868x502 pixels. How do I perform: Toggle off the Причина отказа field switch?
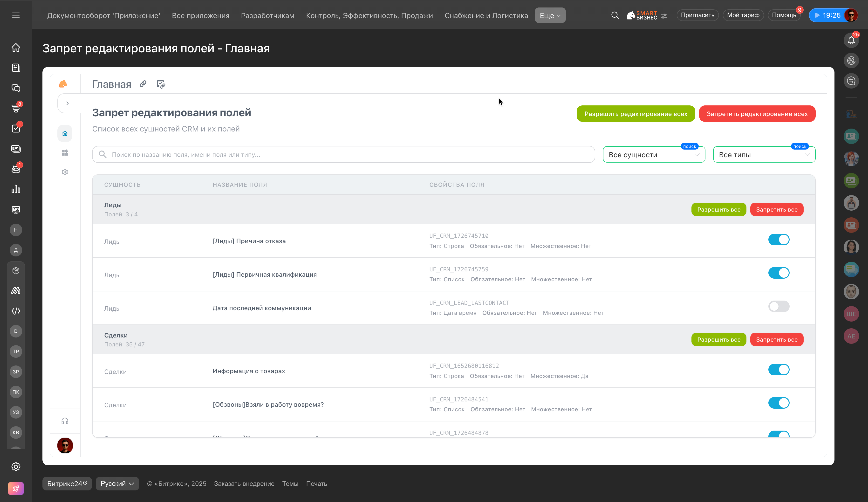tap(779, 240)
